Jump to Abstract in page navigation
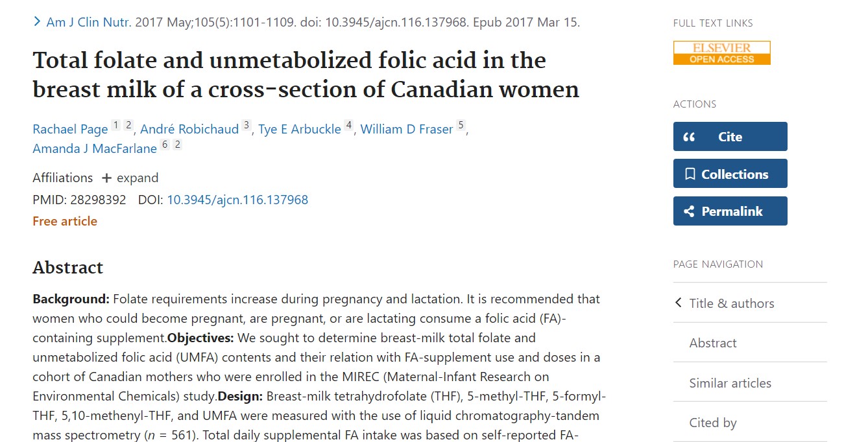Screen dimensions: 868x442 click(x=712, y=343)
